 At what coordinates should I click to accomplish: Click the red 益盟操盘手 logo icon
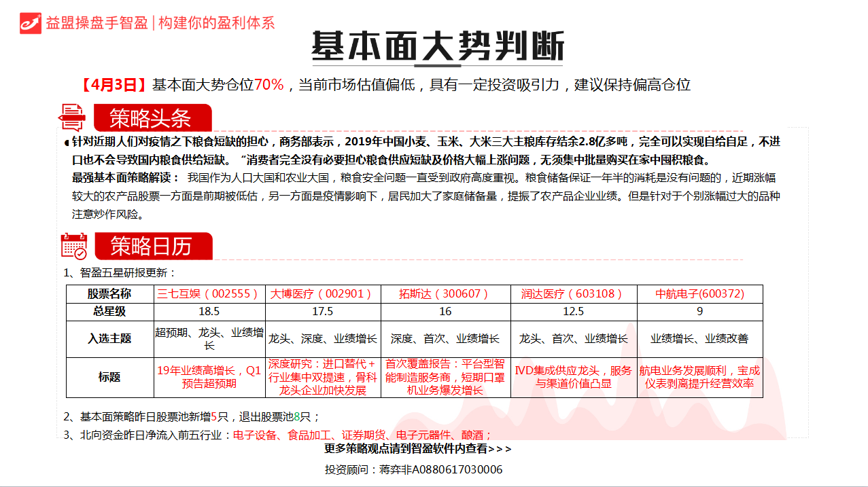pos(31,22)
